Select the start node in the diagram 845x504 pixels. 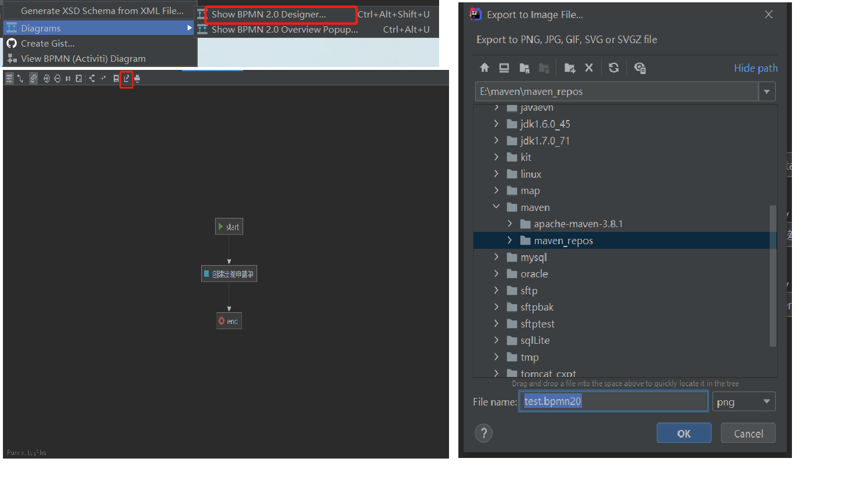[x=229, y=227]
